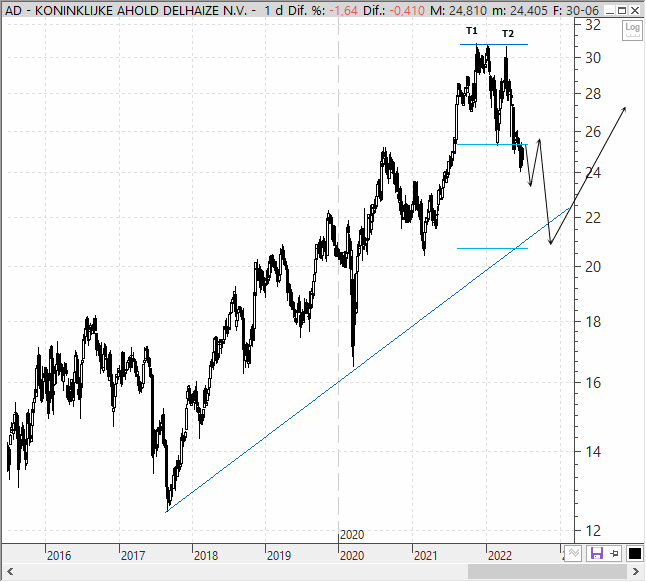Click the T2 annotation label
This screenshot has height=582, width=646.
point(508,34)
